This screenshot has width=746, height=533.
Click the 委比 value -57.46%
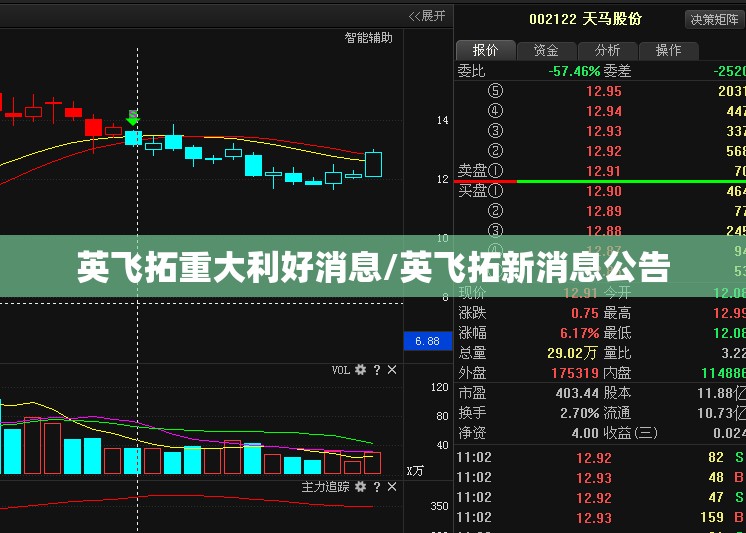pos(574,71)
